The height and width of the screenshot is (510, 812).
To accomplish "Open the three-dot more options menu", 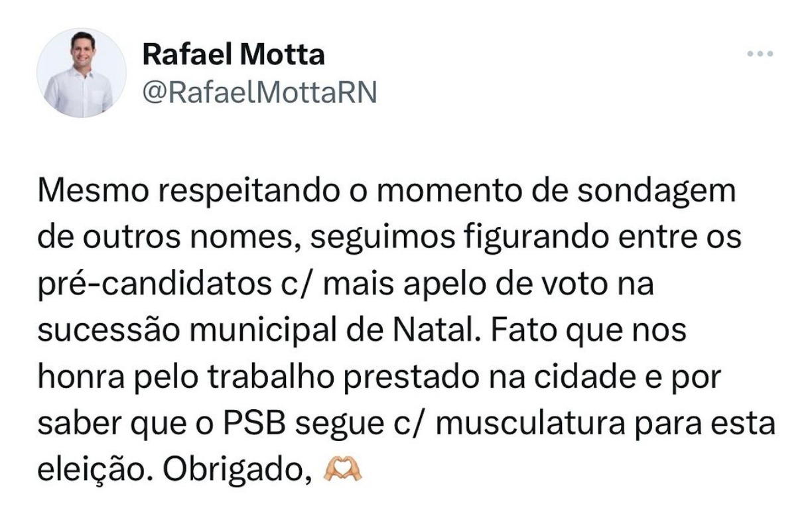I will pyautogui.click(x=760, y=54).
